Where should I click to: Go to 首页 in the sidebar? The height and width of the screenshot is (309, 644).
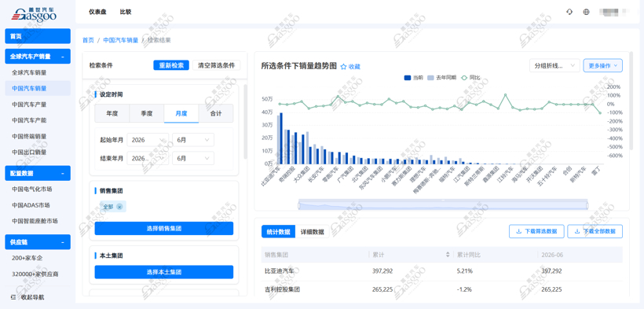[x=38, y=36]
